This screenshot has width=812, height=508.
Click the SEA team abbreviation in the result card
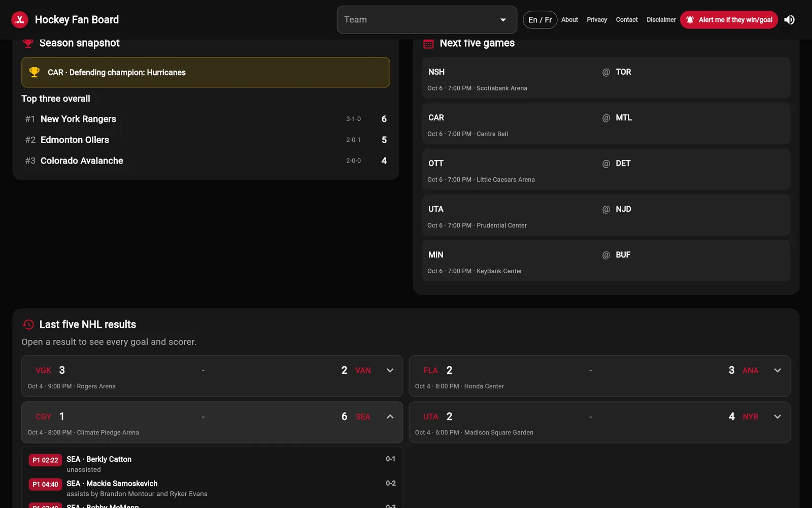click(363, 417)
